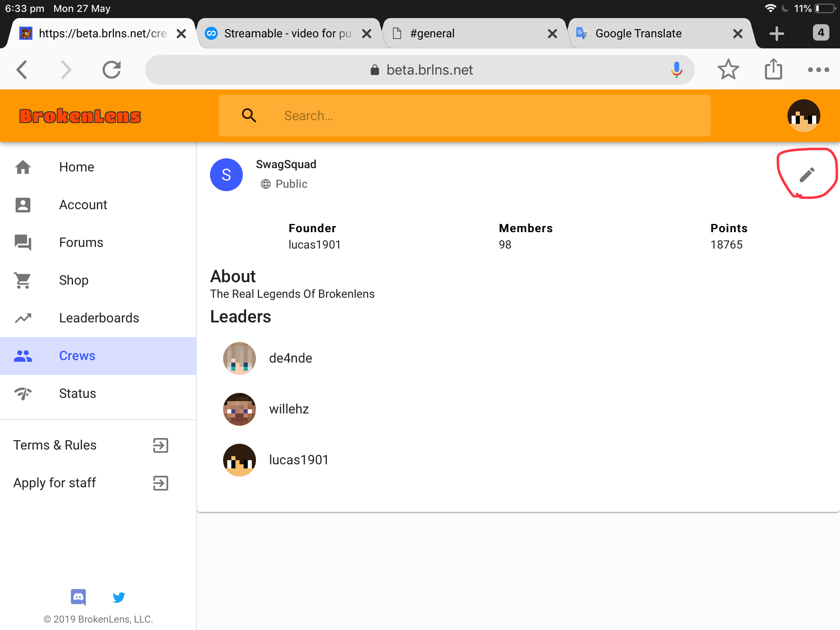This screenshot has height=630, width=840.
Task: Go to the Account page
Action: [98, 205]
